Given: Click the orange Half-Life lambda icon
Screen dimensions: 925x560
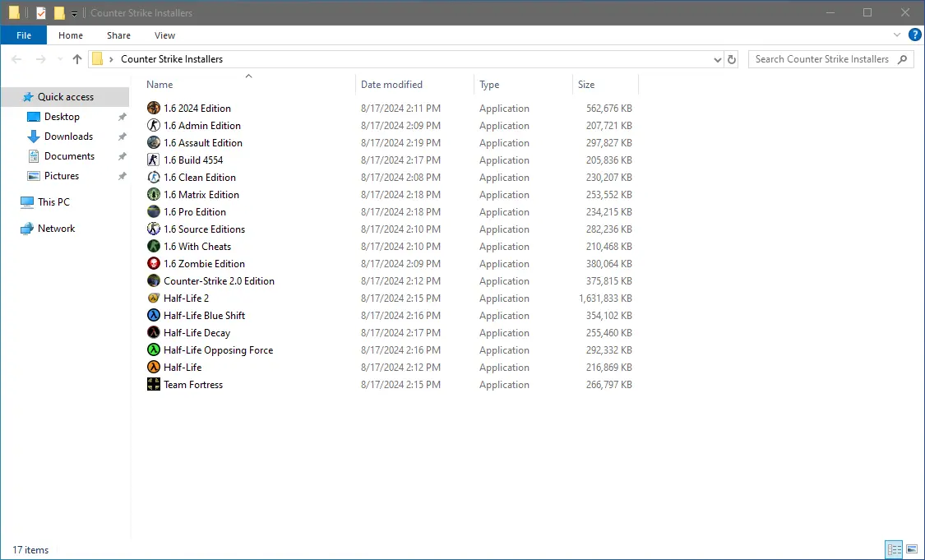Looking at the screenshot, I should (x=154, y=367).
